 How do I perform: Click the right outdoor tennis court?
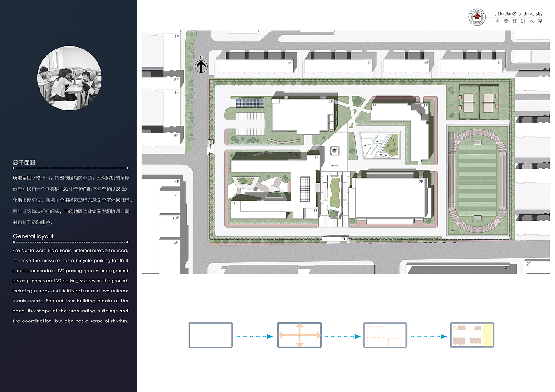(489, 103)
